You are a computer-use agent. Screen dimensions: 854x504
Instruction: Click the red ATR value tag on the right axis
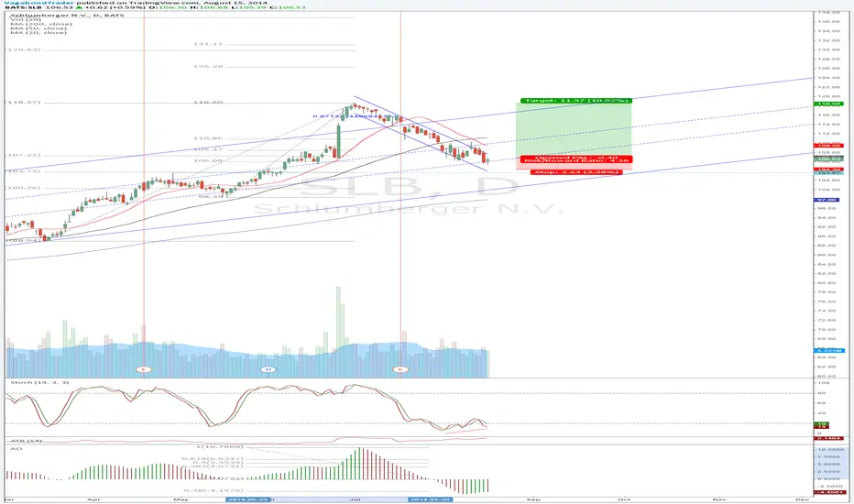click(x=828, y=438)
